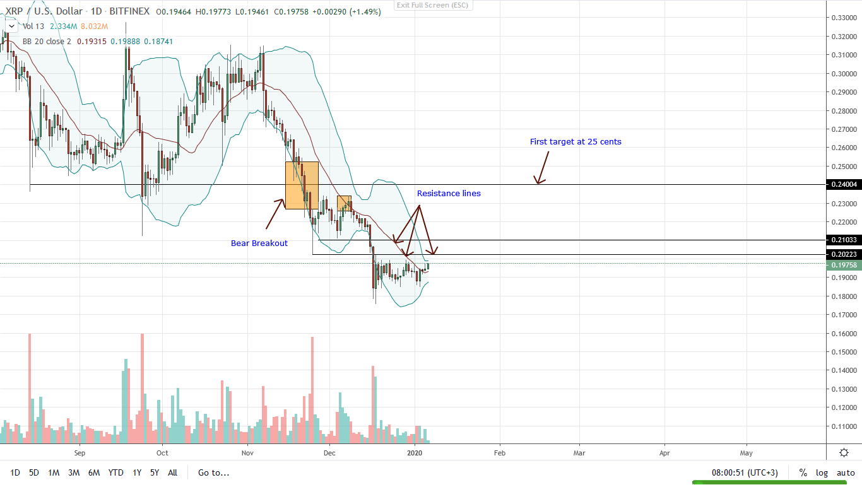Screen dimensions: 862x504
Task: Switch to the 1D time range
Action: (x=15, y=472)
